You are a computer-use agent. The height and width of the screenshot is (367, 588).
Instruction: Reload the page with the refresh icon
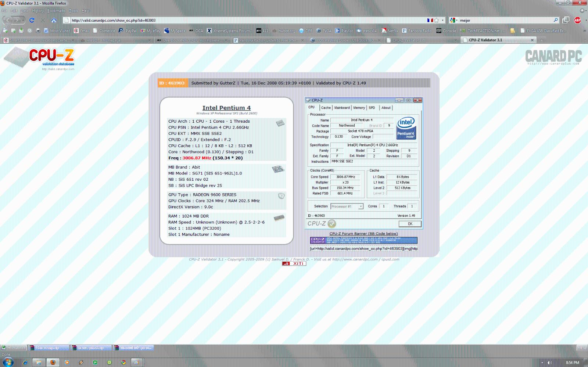[32, 20]
